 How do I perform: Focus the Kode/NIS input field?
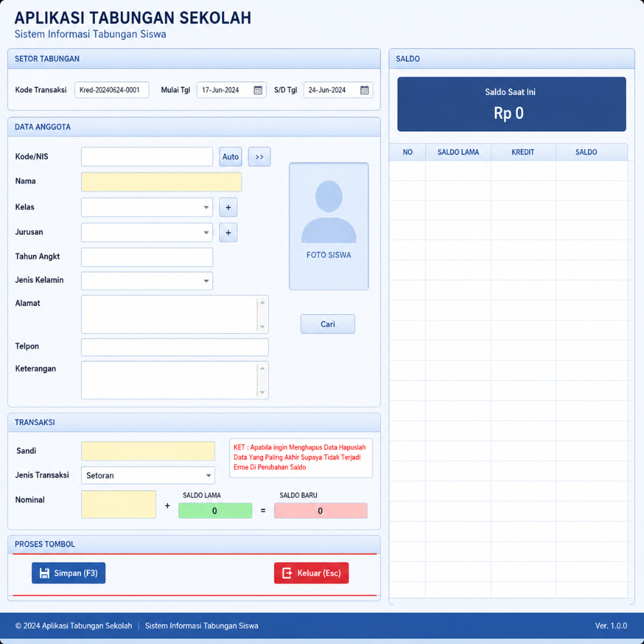point(147,157)
